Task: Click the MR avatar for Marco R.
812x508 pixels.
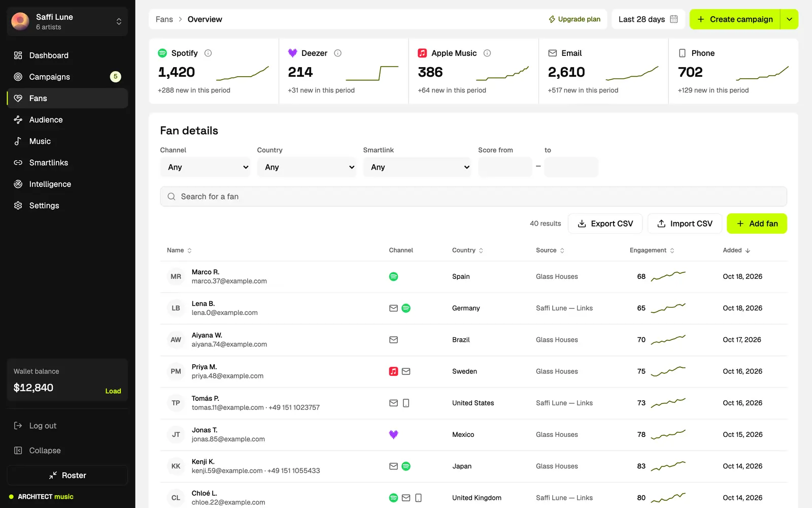Action: (176, 277)
